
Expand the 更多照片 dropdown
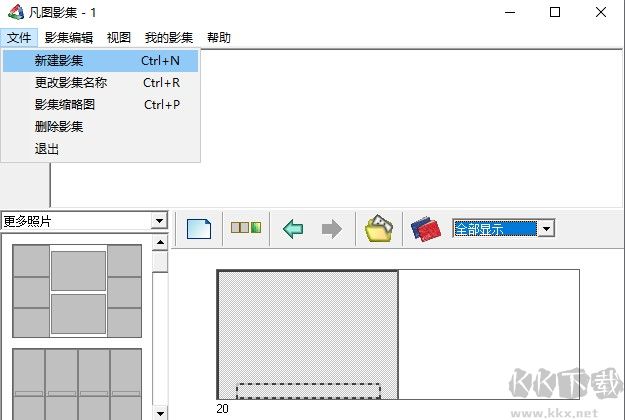tap(159, 220)
